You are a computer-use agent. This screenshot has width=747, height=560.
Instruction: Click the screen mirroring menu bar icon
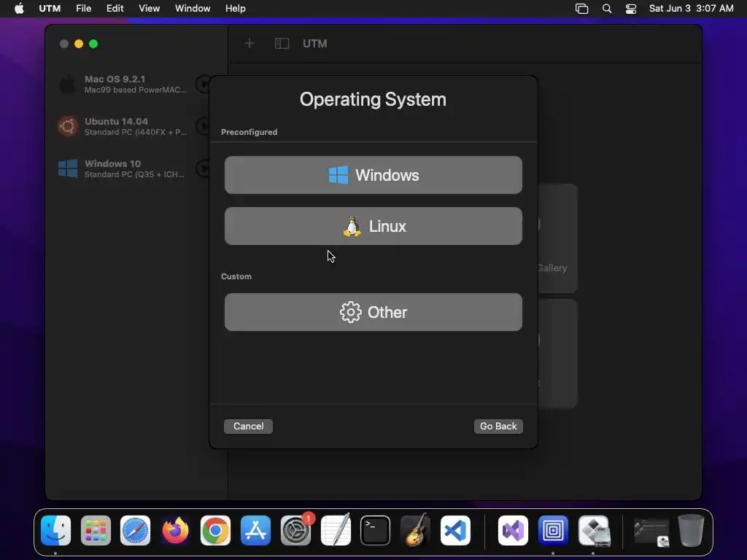click(x=581, y=9)
